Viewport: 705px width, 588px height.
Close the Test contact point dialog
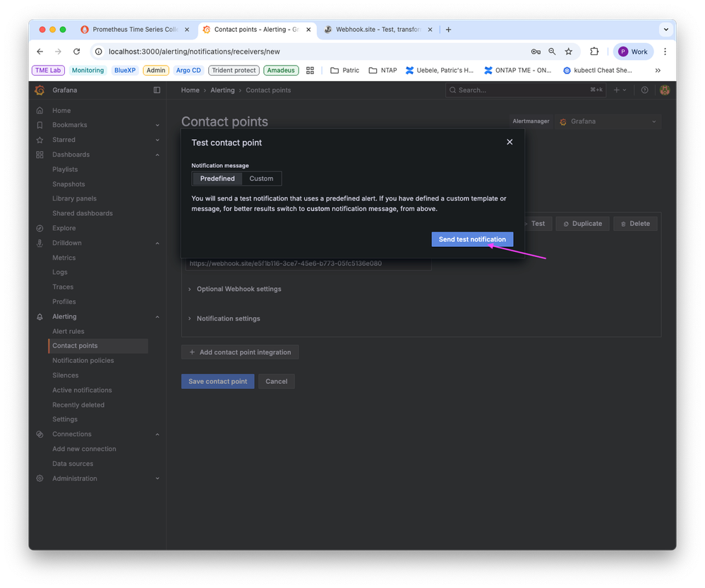pos(510,142)
